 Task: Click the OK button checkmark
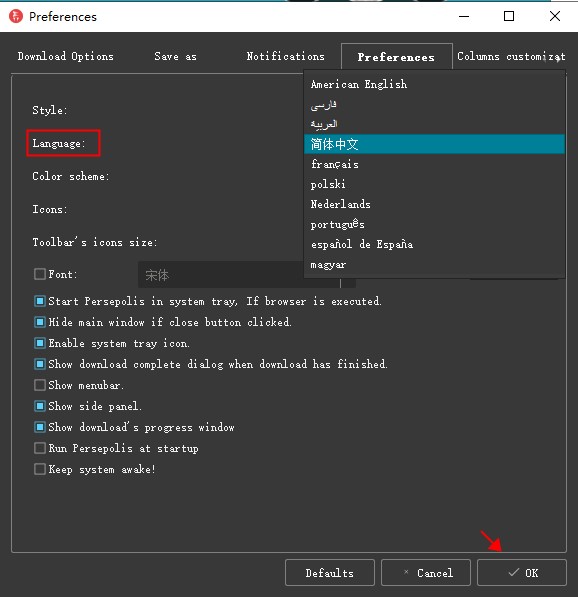tap(513, 572)
